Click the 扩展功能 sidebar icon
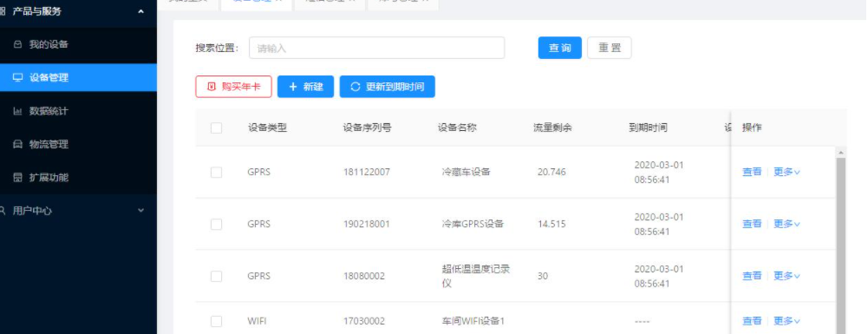This screenshot has width=868, height=334. pyautogui.click(x=17, y=178)
